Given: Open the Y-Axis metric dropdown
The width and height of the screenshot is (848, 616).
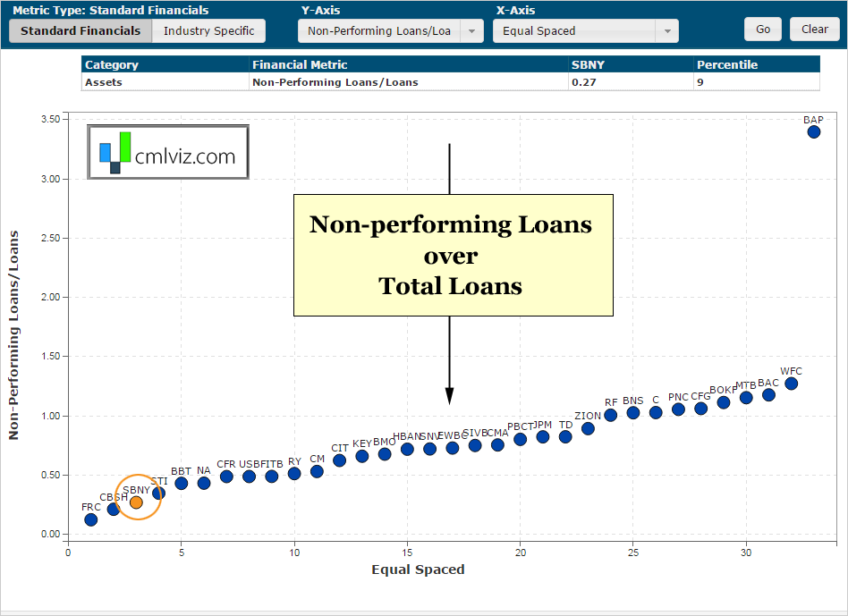Looking at the screenshot, I should [x=391, y=30].
